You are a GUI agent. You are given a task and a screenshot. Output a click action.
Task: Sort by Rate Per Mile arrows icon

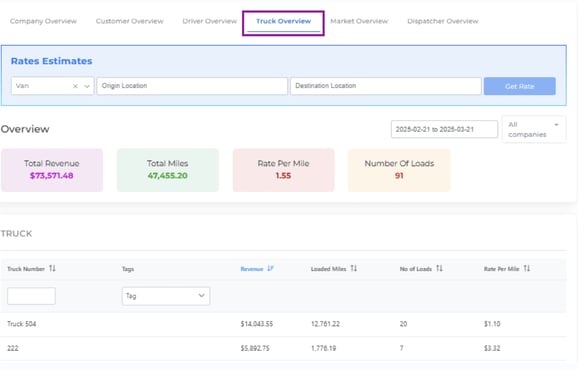pos(527,268)
